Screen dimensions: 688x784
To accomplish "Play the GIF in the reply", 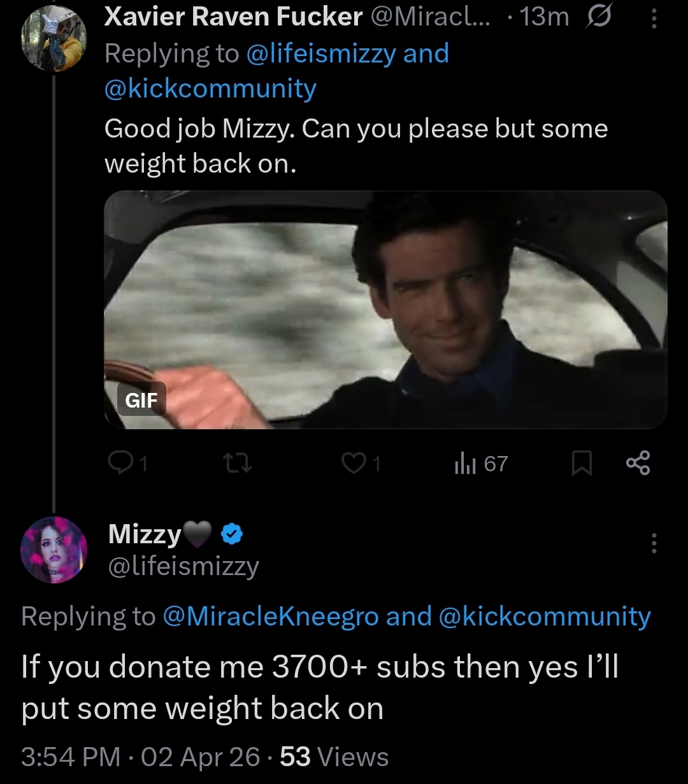I will coord(385,309).
